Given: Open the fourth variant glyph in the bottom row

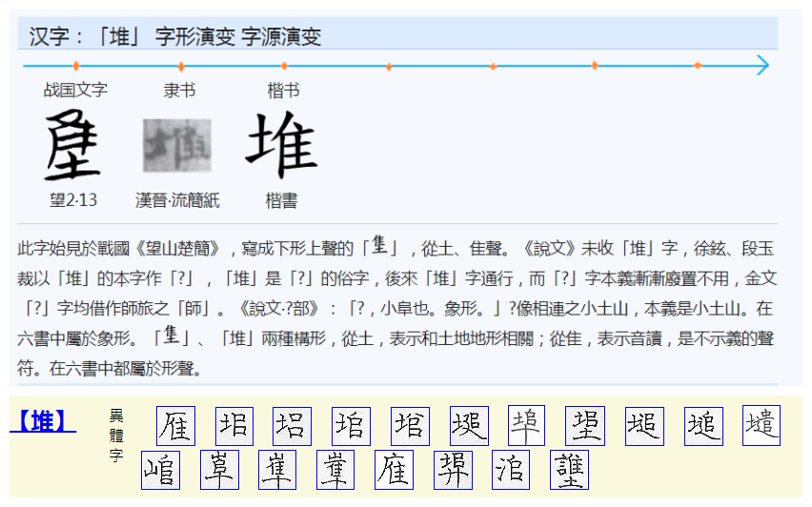Looking at the screenshot, I should (x=335, y=470).
